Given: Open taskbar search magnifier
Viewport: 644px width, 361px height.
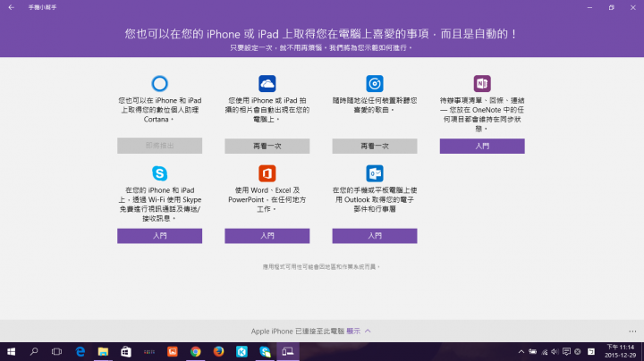Looking at the screenshot, I should click(34, 351).
